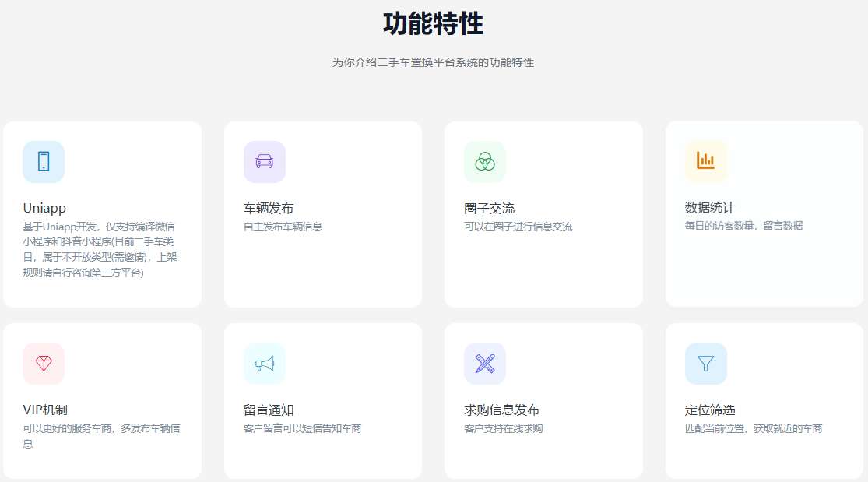868x482 pixels.
Task: Click the 留言通知 title text
Action: pos(269,410)
